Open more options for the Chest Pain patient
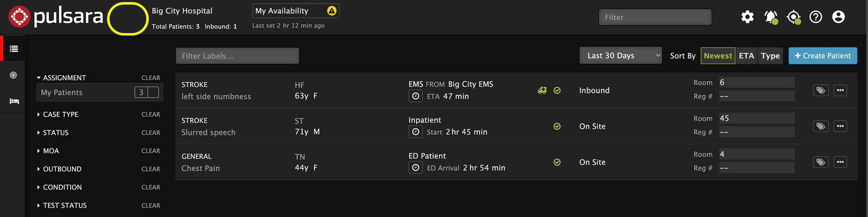The image size is (868, 217). click(x=840, y=162)
